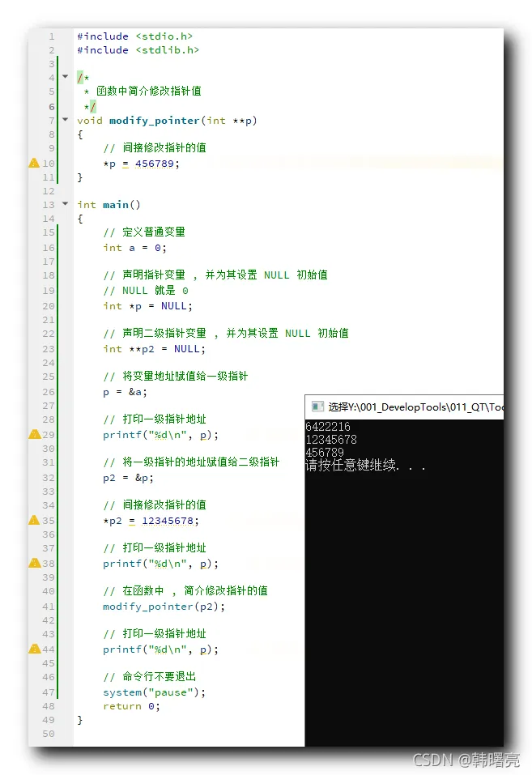Collapse the modify_pointer function fold arrow
The image size is (532, 775).
point(66,119)
